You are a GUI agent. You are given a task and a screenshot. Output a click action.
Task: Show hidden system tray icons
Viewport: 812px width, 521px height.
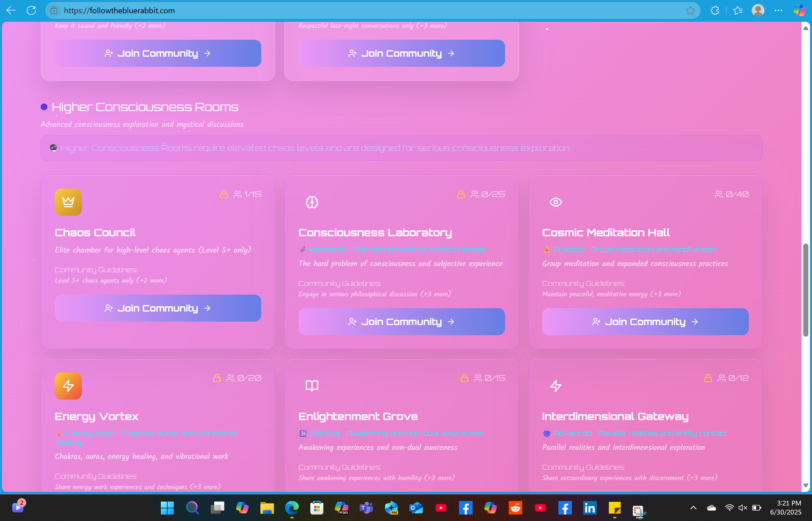pyautogui.click(x=693, y=508)
